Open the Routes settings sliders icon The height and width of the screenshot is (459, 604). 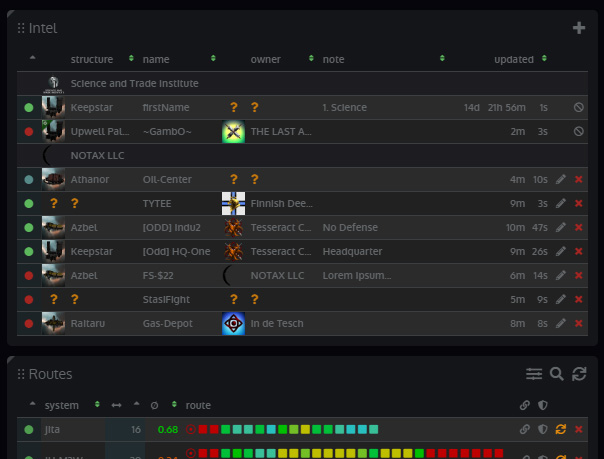coord(535,374)
